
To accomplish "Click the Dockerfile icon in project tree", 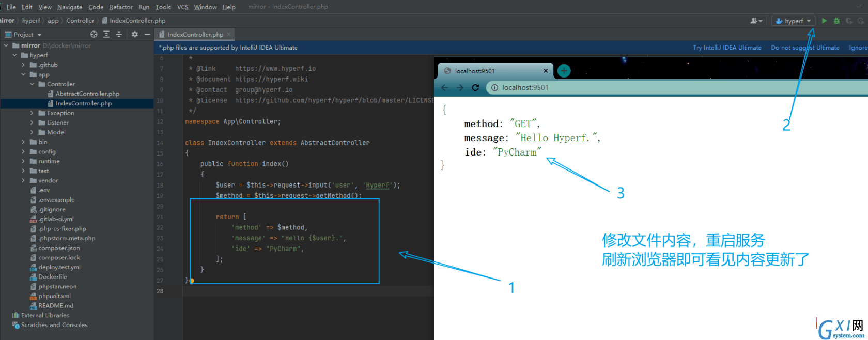I will (34, 277).
